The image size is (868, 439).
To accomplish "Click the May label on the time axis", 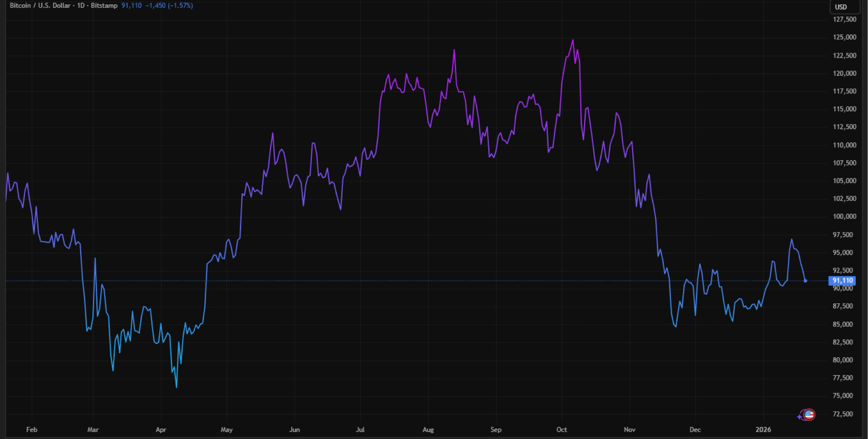I will (x=226, y=430).
